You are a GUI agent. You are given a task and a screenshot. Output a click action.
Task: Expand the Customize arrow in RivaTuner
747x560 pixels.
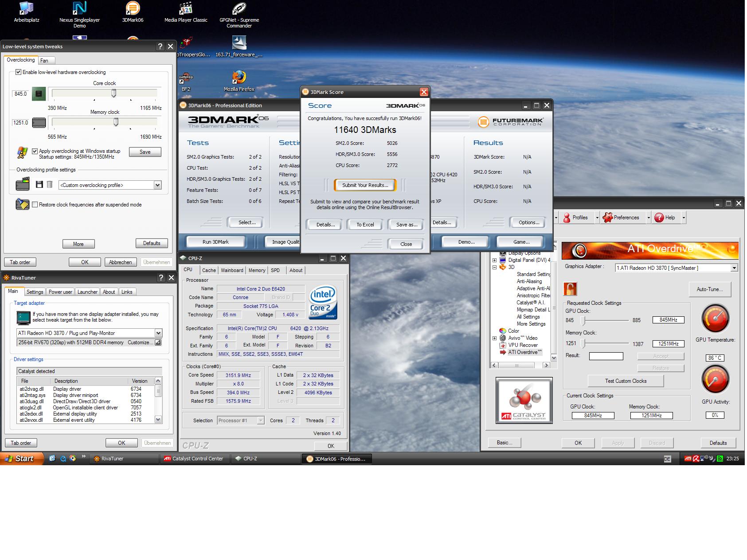click(x=158, y=342)
